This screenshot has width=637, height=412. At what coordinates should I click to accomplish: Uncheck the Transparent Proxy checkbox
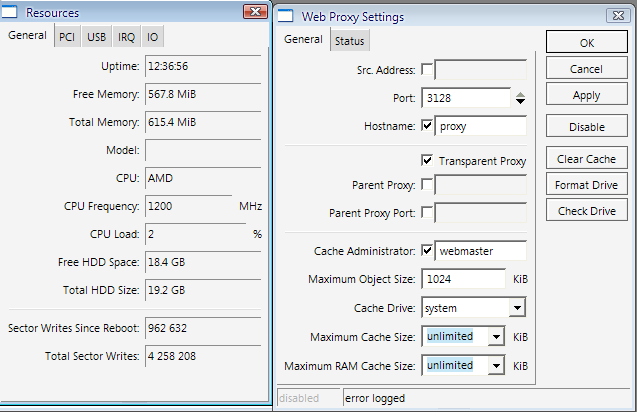(x=428, y=160)
